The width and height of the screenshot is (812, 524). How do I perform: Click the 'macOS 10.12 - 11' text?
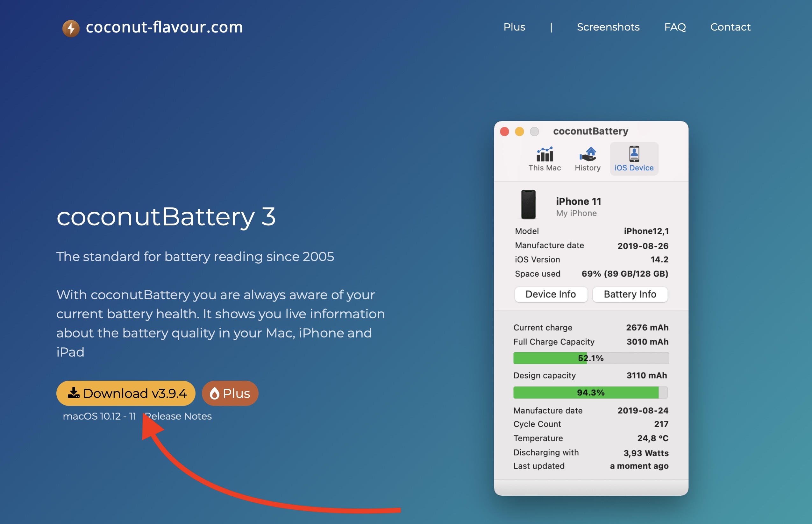99,416
